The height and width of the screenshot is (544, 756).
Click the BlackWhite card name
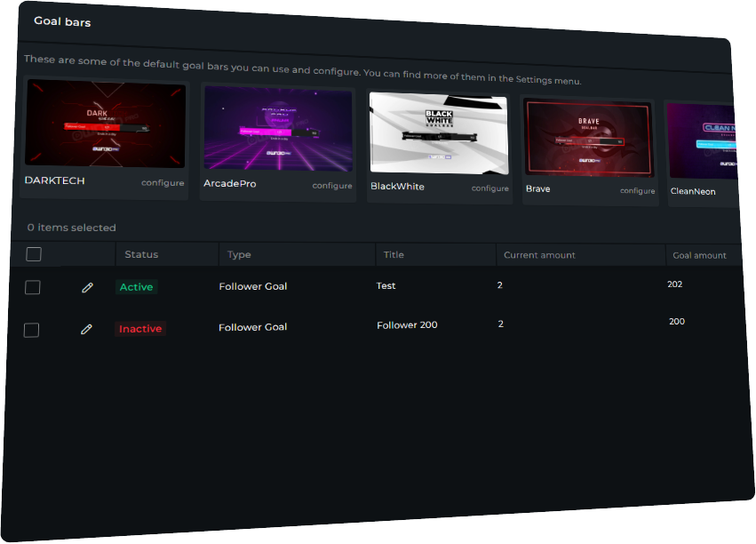(397, 186)
